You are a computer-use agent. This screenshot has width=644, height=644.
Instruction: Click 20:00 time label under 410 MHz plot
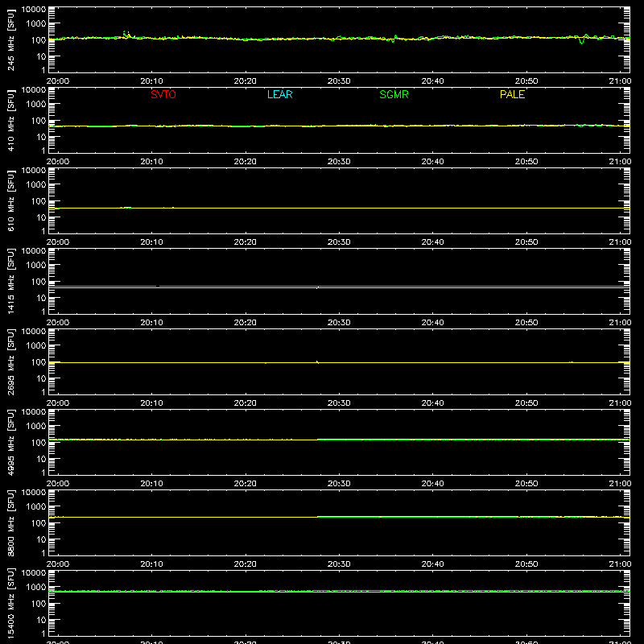[x=58, y=162]
